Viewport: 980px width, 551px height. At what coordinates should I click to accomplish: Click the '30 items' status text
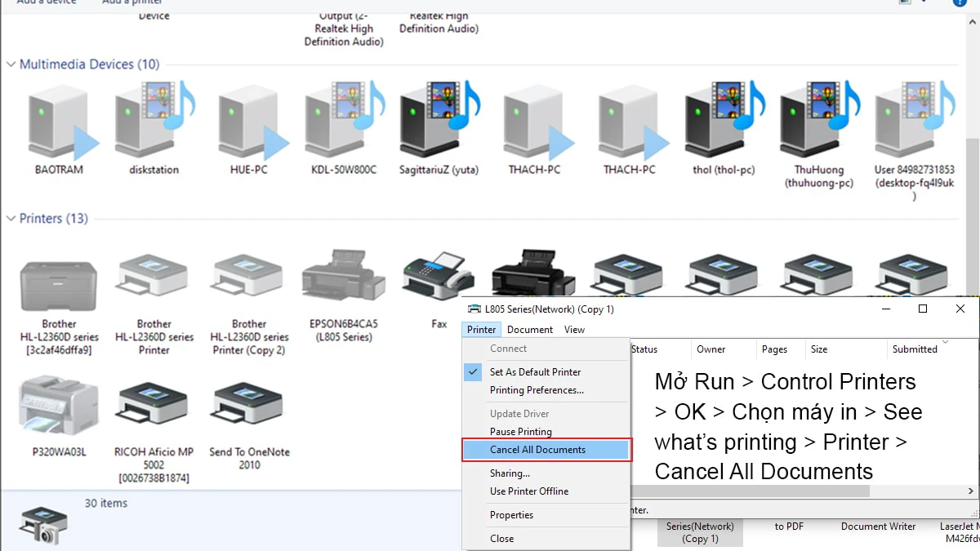click(106, 504)
